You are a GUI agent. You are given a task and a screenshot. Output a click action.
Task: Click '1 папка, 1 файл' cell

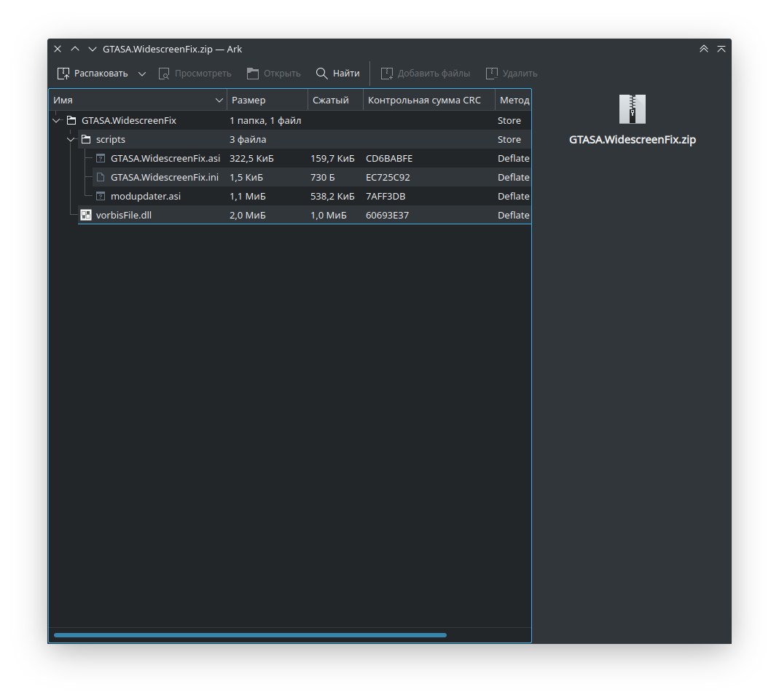click(265, 121)
